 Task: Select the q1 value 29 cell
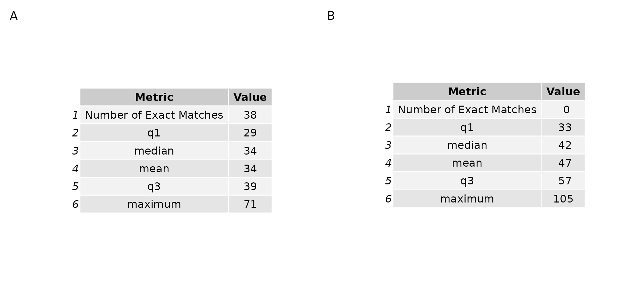click(x=250, y=133)
